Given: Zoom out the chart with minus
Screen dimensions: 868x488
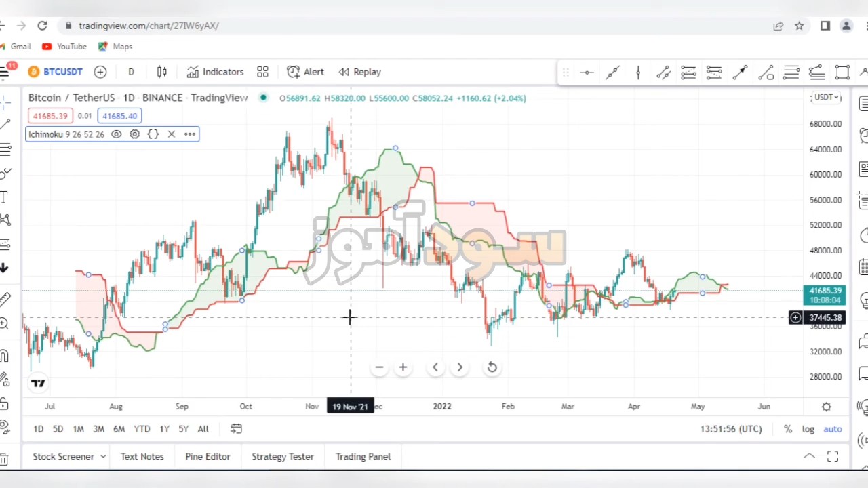Looking at the screenshot, I should click(x=379, y=367).
